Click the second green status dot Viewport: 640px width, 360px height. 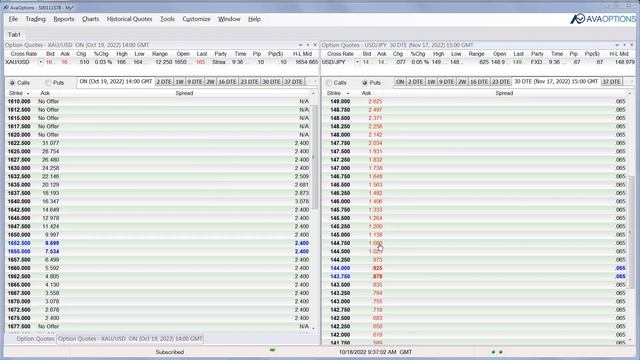pyautogui.click(x=501, y=352)
